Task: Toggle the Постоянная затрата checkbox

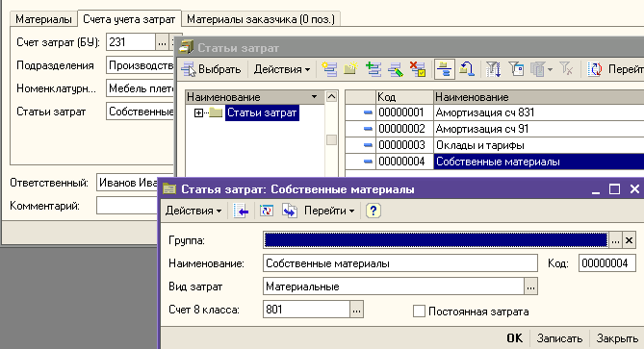Action: coord(419,312)
